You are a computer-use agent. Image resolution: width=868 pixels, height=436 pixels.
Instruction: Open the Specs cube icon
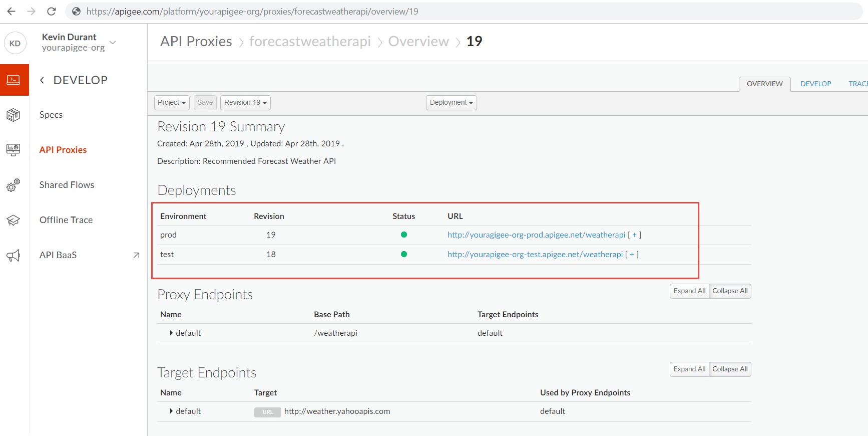(x=14, y=115)
